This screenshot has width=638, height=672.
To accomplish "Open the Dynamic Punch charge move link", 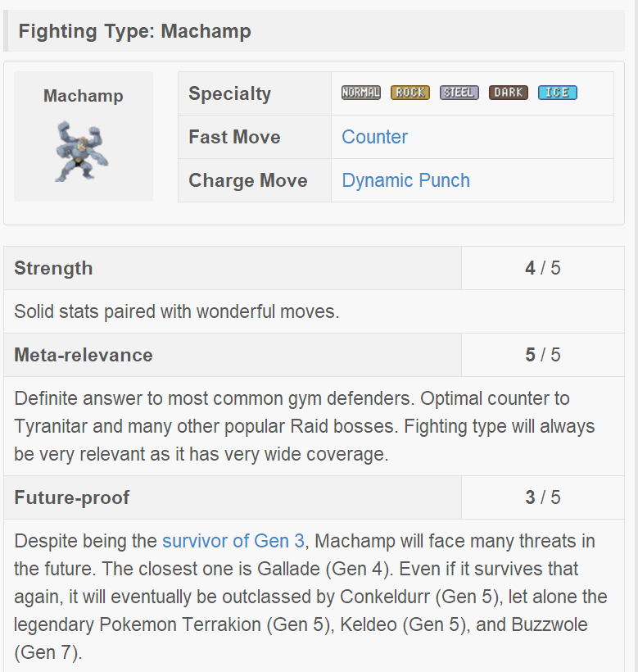I will pyautogui.click(x=406, y=180).
